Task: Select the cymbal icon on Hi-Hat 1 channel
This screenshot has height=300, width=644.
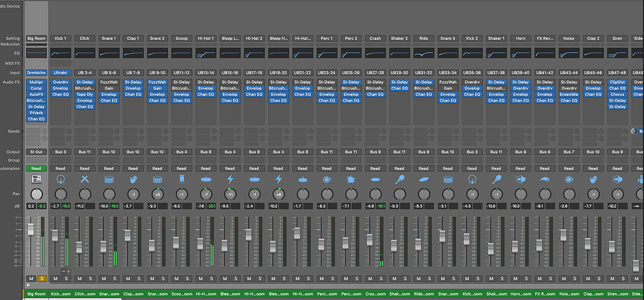Action: (205, 179)
